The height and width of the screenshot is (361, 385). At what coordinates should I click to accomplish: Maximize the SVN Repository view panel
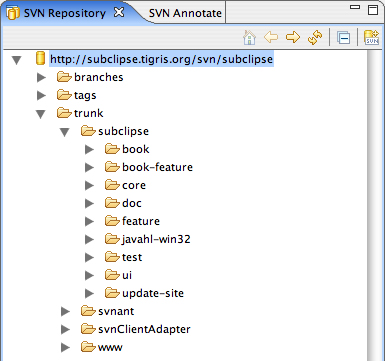[373, 10]
